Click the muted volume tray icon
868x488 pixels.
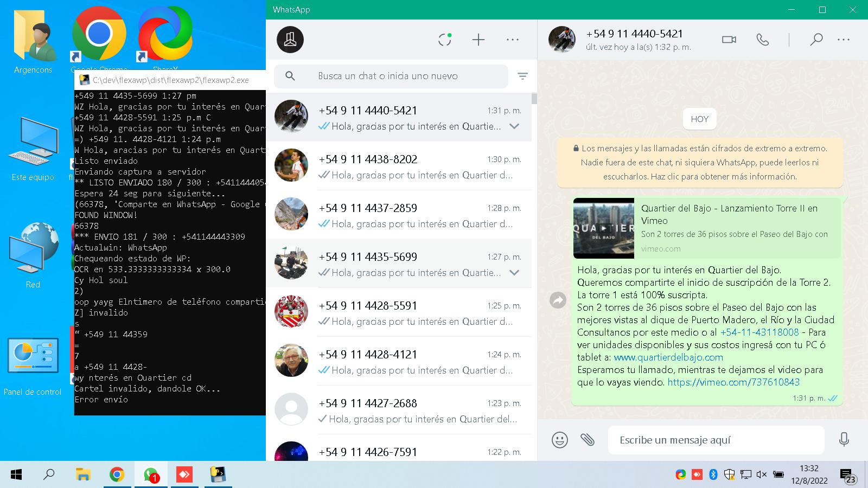[762, 474]
